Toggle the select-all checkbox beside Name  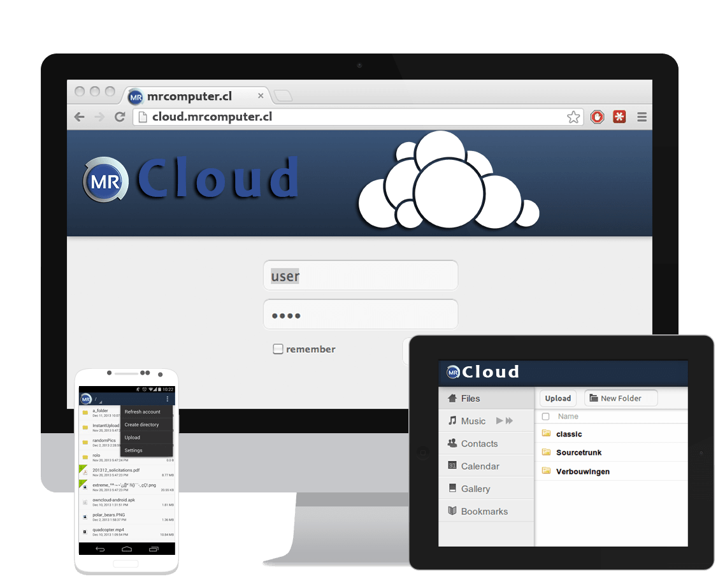pyautogui.click(x=546, y=416)
